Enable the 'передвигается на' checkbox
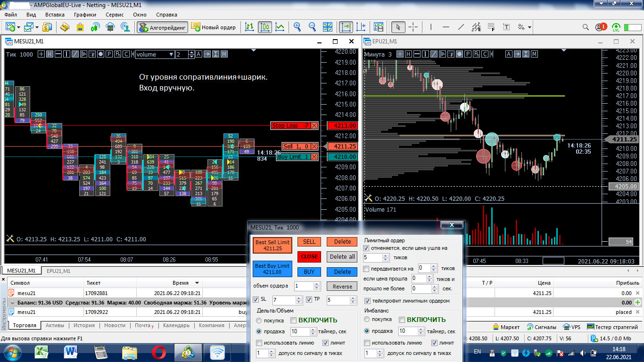Screen dimensions: 644x362 click(366, 269)
